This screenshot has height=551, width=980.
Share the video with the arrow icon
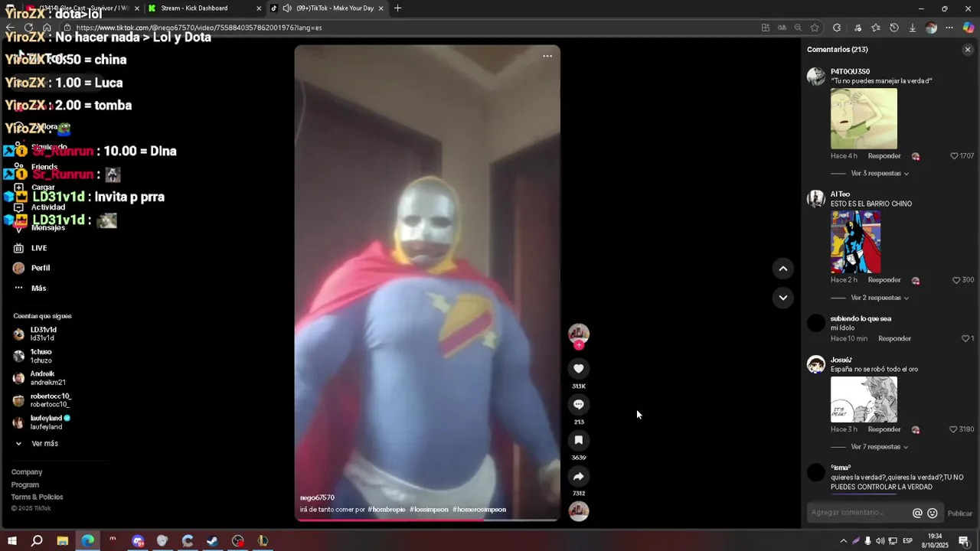coord(579,476)
